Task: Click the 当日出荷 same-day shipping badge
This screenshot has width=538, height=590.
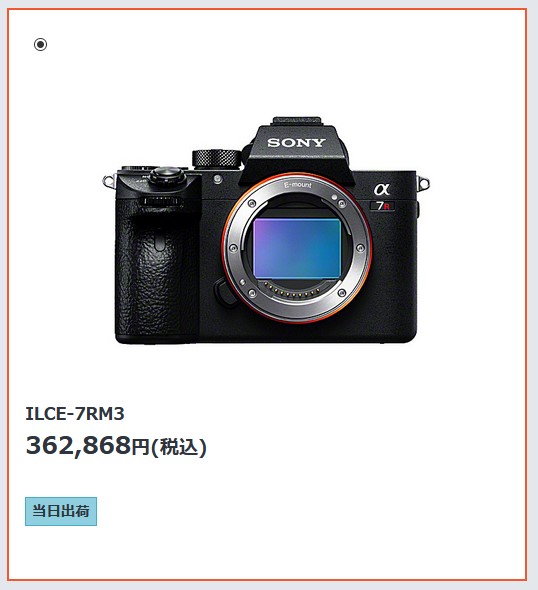Action: click(x=61, y=511)
